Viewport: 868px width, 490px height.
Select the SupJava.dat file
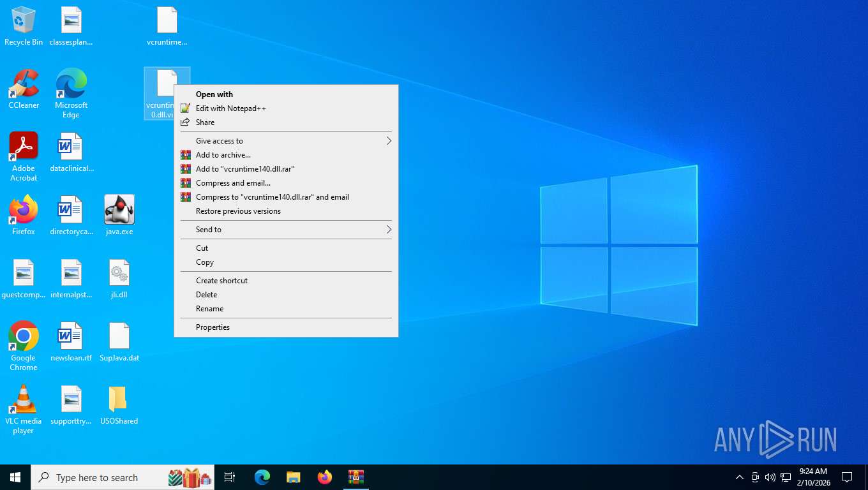click(119, 342)
